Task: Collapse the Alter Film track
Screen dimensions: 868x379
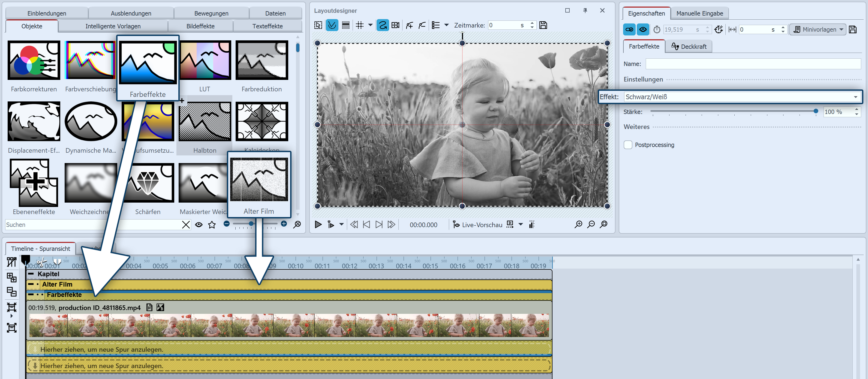Action: point(31,284)
